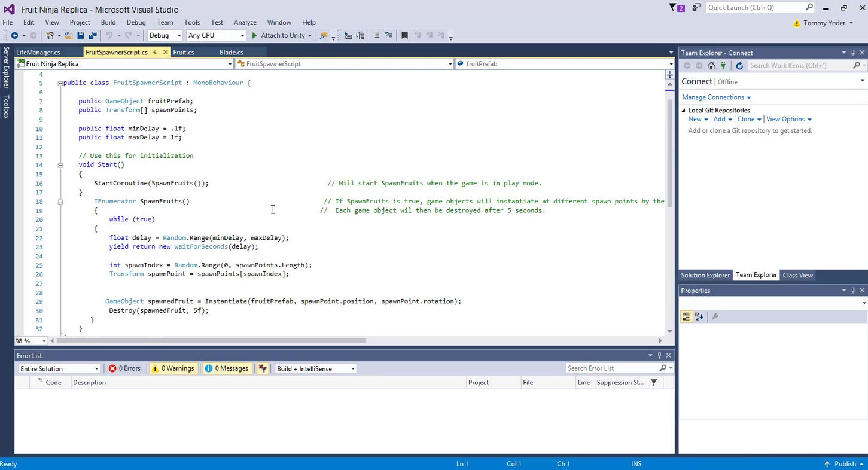
Task: Click the Redo arrow icon
Action: coord(128,35)
